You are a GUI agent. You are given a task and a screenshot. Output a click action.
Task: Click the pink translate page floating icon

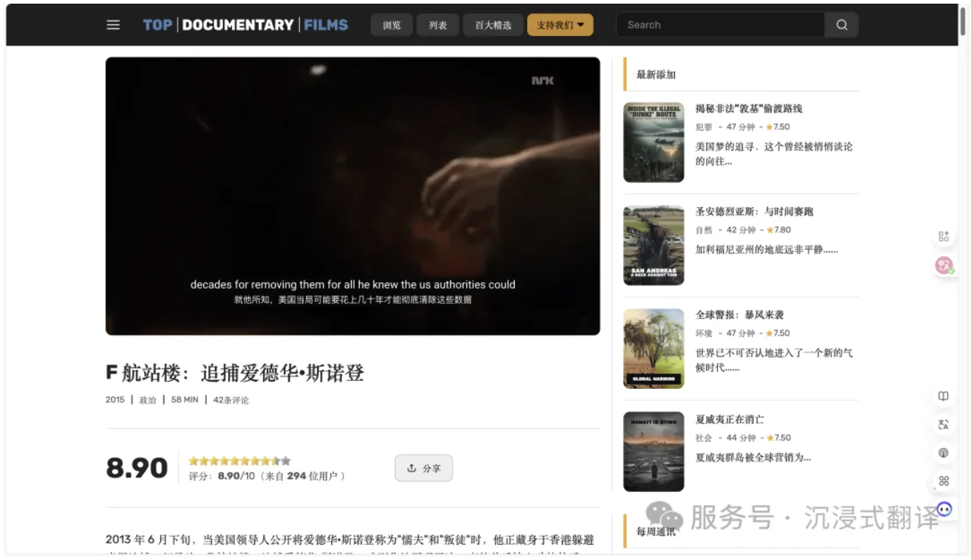pyautogui.click(x=944, y=266)
